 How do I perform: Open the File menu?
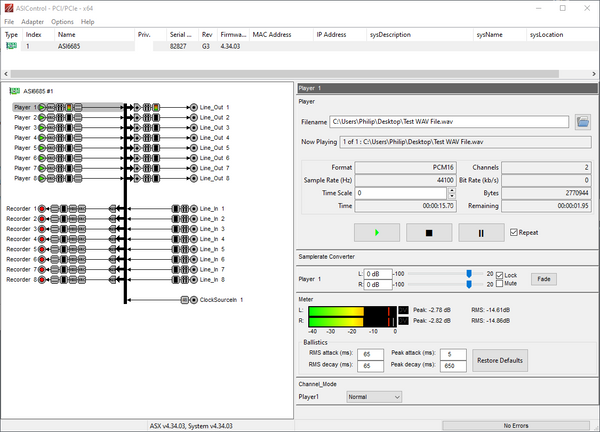pyautogui.click(x=9, y=22)
